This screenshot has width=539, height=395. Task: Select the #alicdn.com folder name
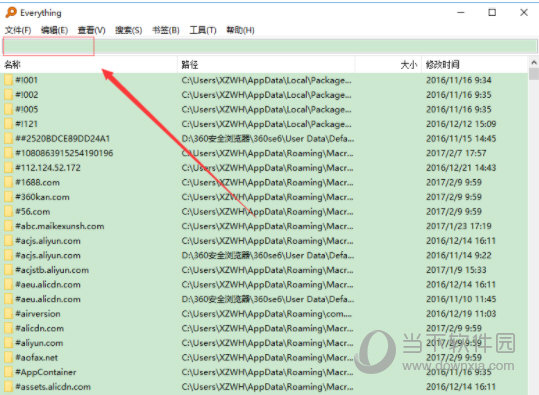[40, 328]
